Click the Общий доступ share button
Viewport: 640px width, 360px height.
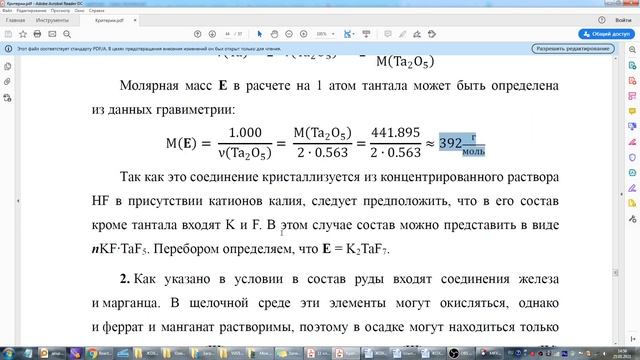coord(607,34)
